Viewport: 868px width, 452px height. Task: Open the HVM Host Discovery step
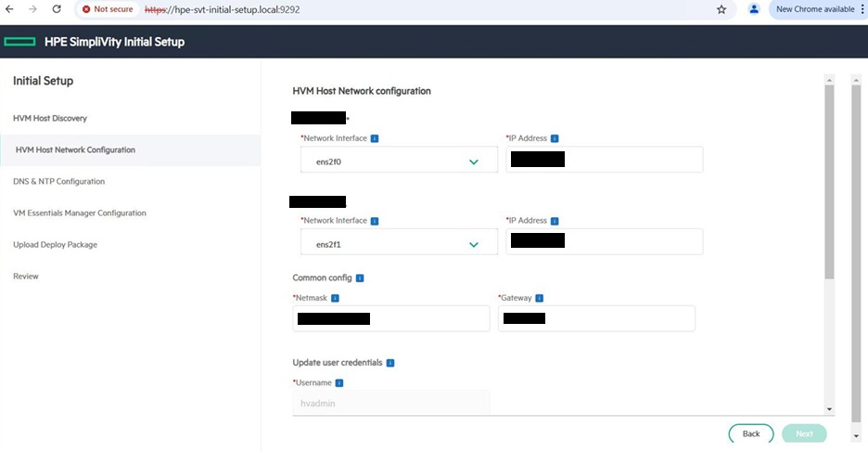[50, 118]
